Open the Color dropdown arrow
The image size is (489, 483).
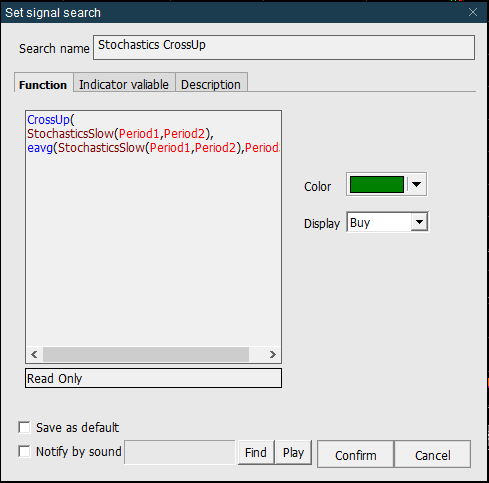point(416,184)
